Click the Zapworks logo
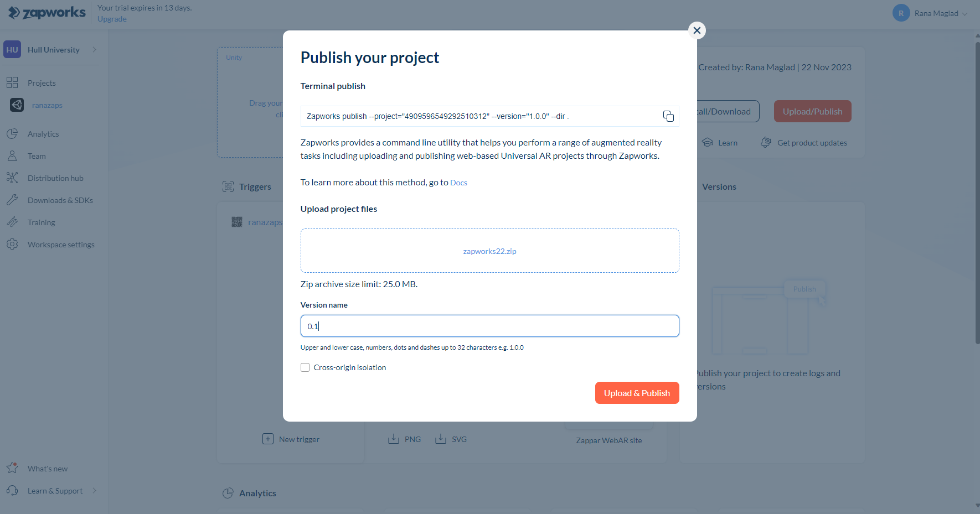980x514 pixels. (x=47, y=13)
